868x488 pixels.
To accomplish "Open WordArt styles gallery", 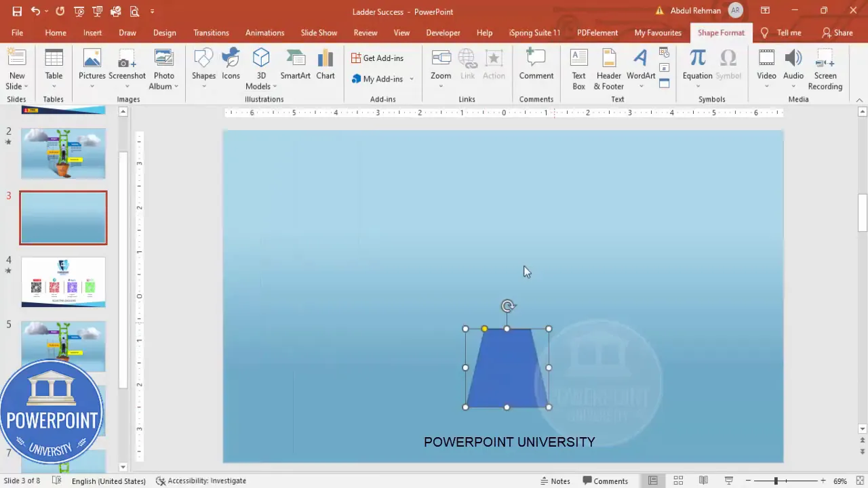I will tap(641, 69).
